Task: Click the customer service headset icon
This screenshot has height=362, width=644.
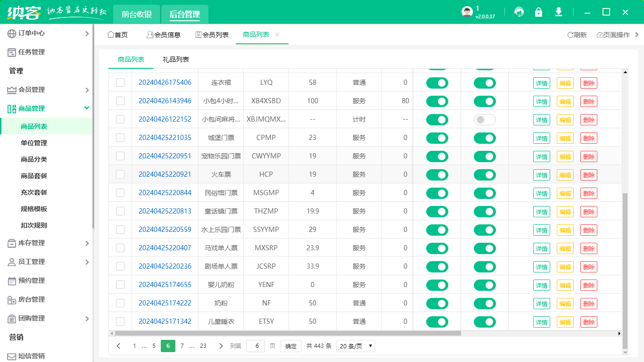Action: click(x=519, y=12)
